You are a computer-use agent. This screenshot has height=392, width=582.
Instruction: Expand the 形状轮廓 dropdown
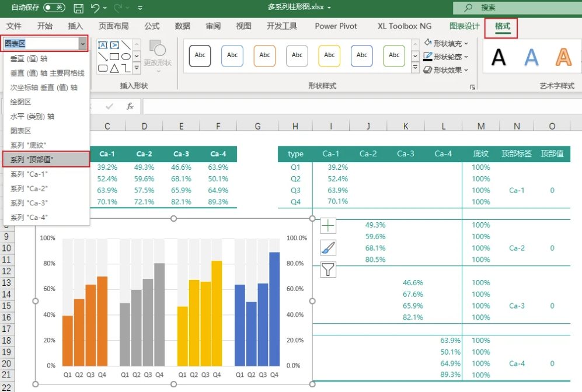pyautogui.click(x=447, y=57)
